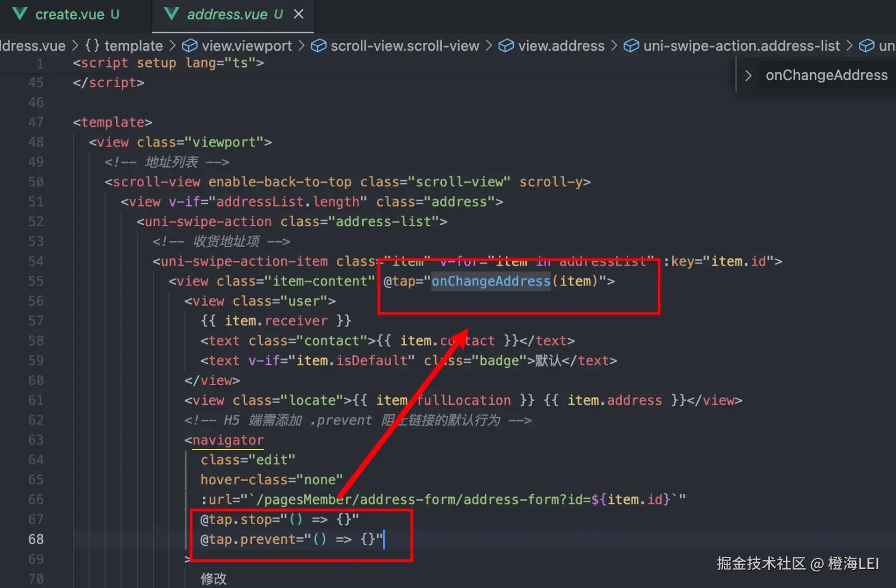Click the 默认 badge text on line 59
896x588 pixels.
[x=548, y=361]
